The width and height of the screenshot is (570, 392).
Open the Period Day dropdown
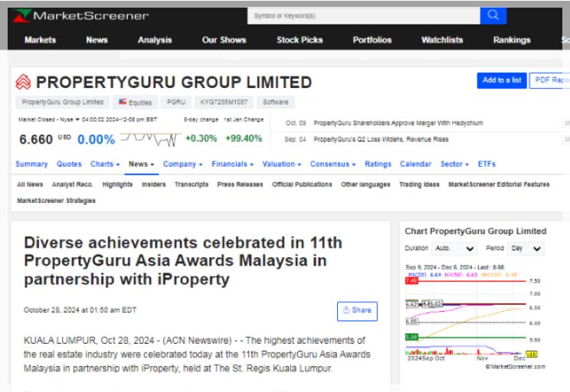pos(526,249)
